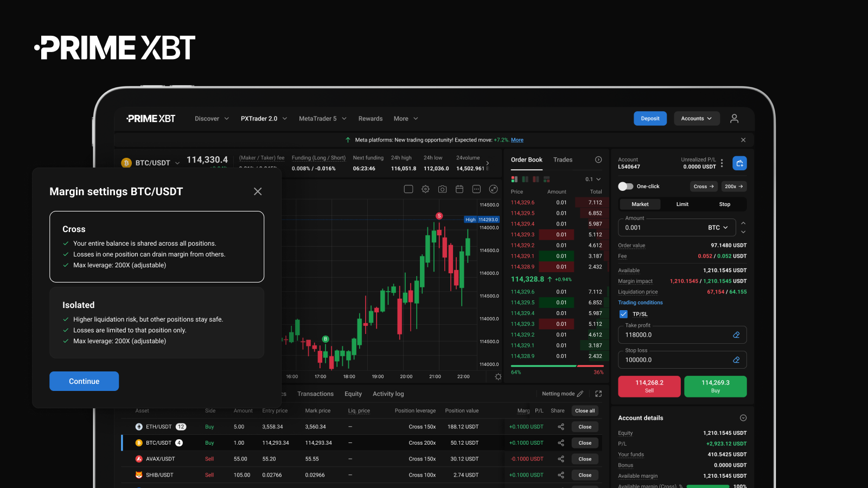The image size is (868, 488).
Task: Select the Isolated margin option card
Action: 157,323
